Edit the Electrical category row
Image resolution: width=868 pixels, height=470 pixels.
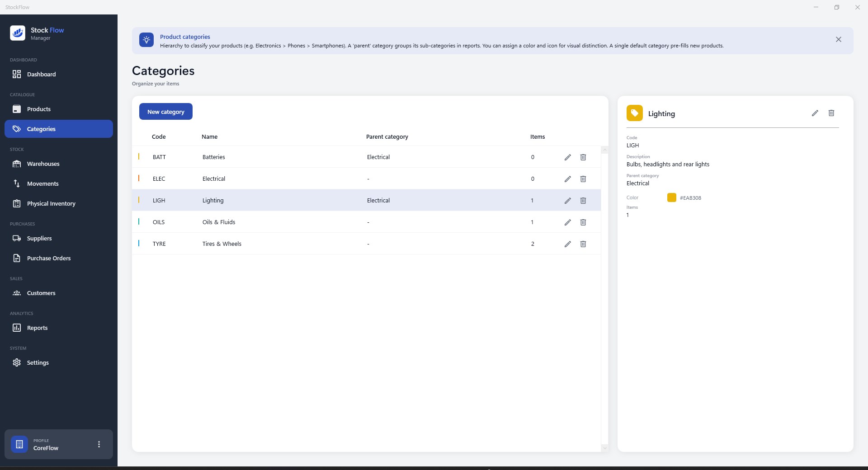pyautogui.click(x=568, y=179)
